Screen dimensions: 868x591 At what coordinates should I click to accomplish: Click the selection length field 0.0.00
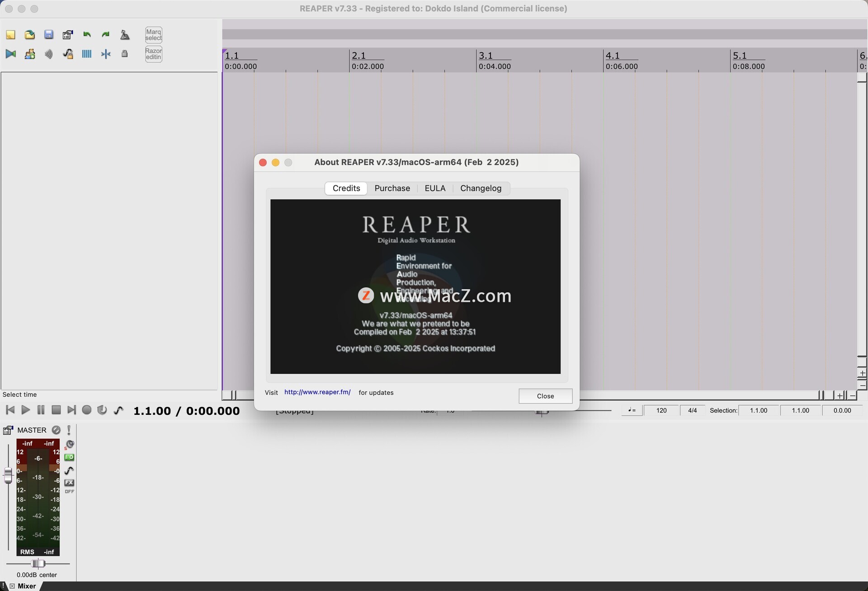[x=842, y=410]
